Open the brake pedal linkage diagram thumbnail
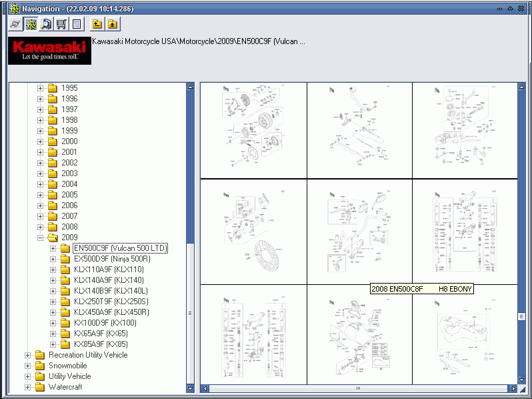Image resolution: width=532 pixels, height=399 pixels. [x=359, y=130]
